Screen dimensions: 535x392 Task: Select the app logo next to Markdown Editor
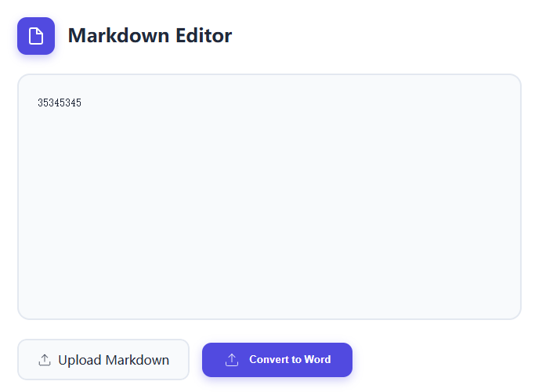pyautogui.click(x=36, y=36)
